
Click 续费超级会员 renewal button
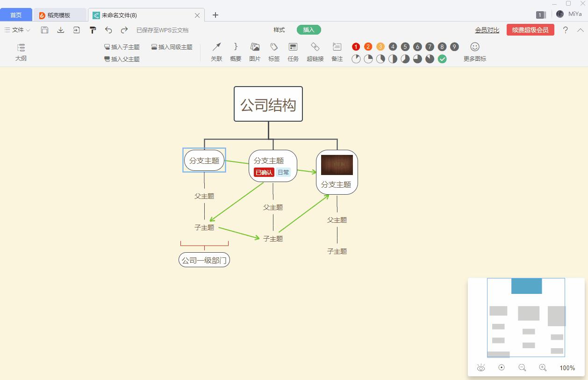click(530, 29)
